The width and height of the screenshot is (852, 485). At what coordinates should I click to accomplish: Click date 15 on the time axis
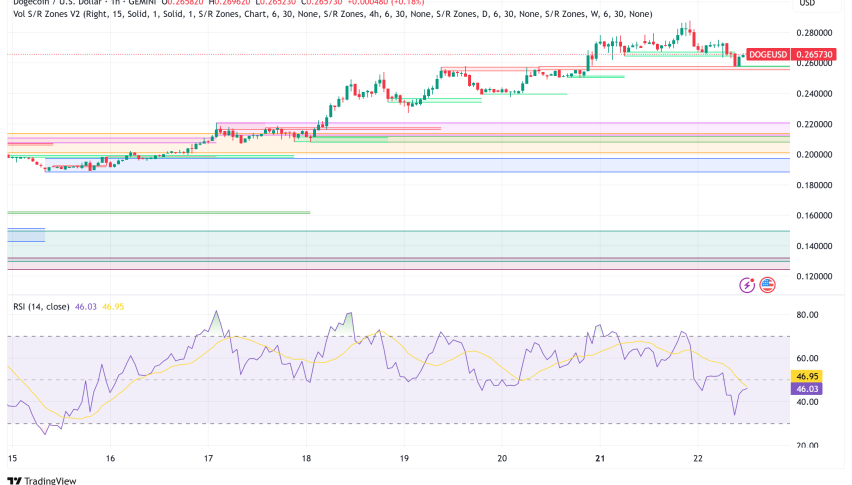point(12,458)
